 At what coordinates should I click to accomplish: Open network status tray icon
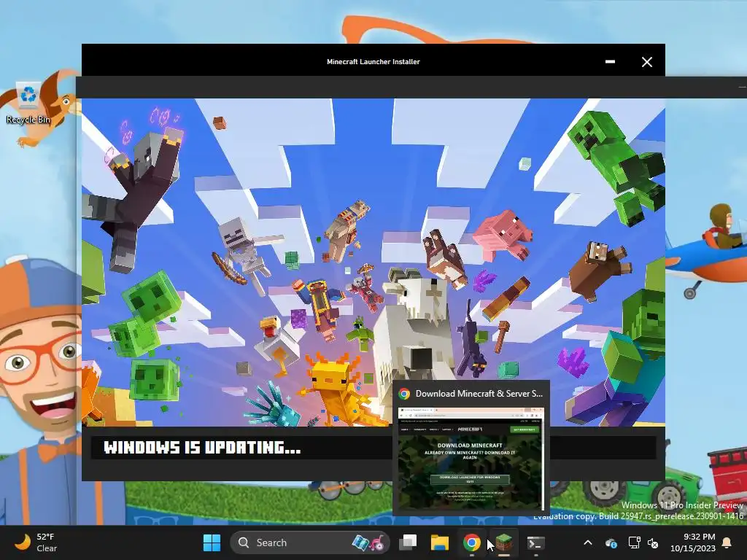[634, 542]
